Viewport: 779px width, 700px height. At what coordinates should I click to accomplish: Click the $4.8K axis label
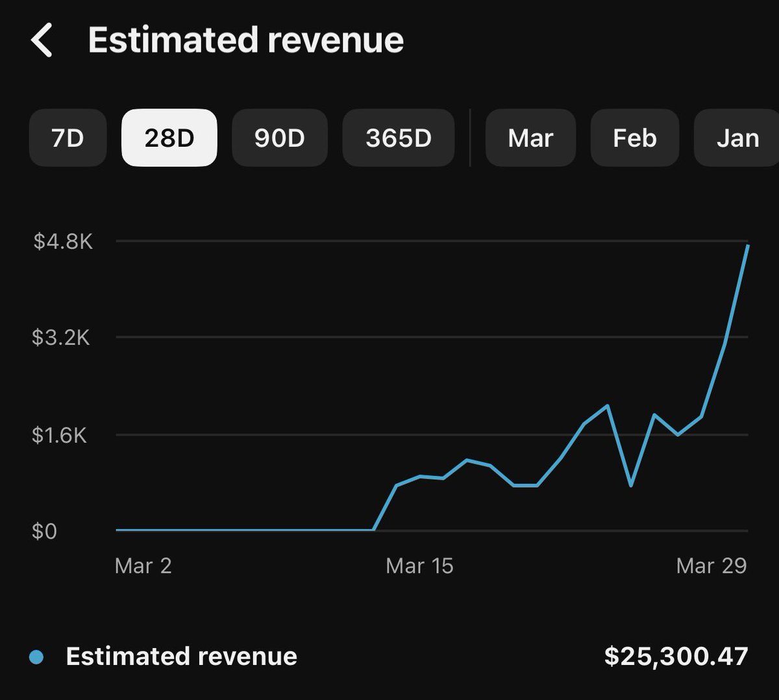(x=63, y=242)
